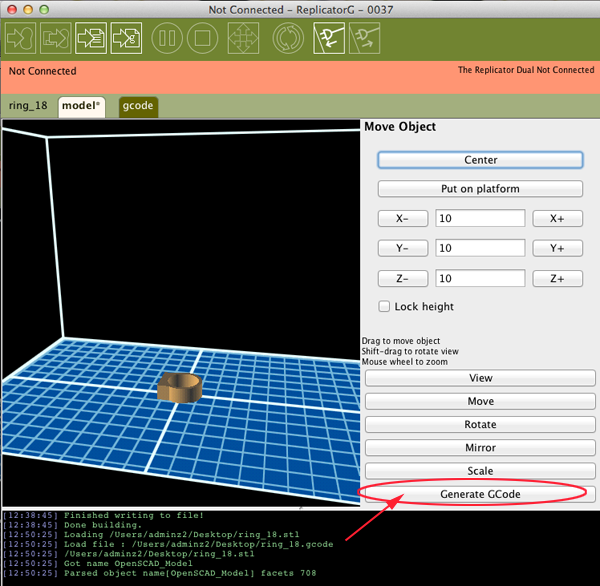Click the Stop toolbar icon

tap(202, 38)
